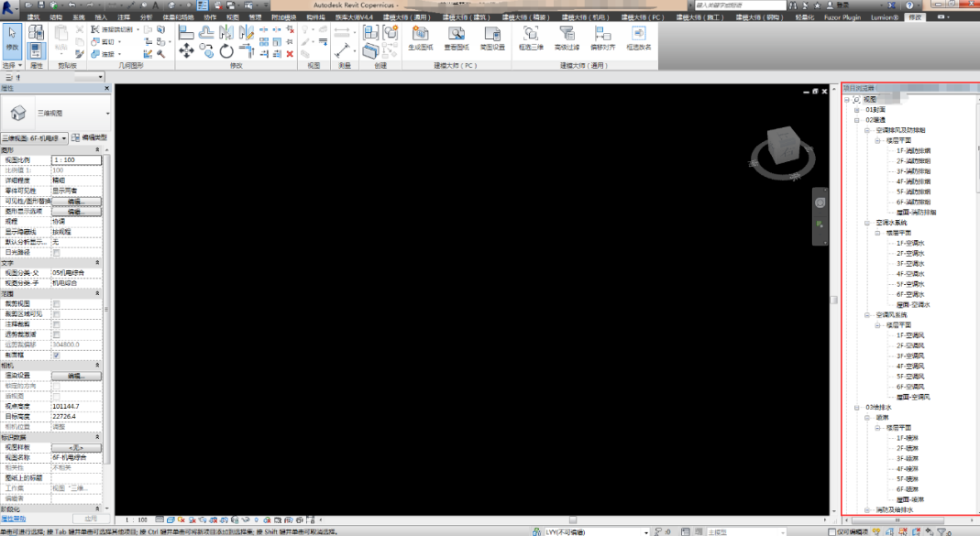980x536 pixels.
Task: Click the view's horizontal scrollbar thumb
Action: tap(572, 520)
